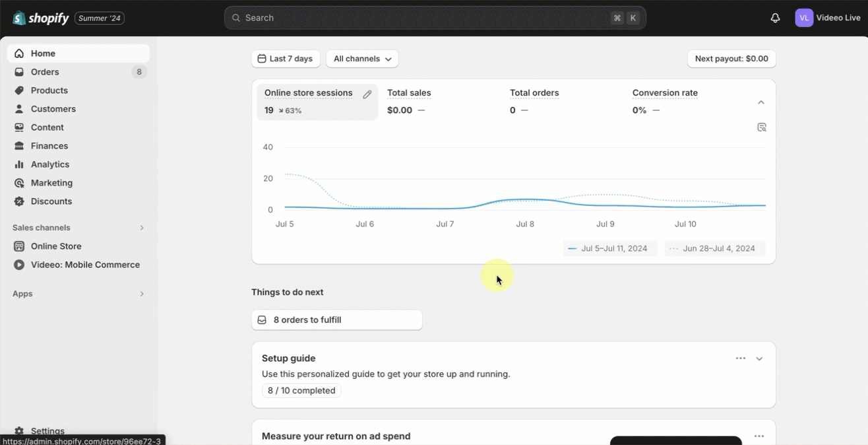868x445 pixels.
Task: Click 8 orders to fulfill button
Action: [336, 320]
